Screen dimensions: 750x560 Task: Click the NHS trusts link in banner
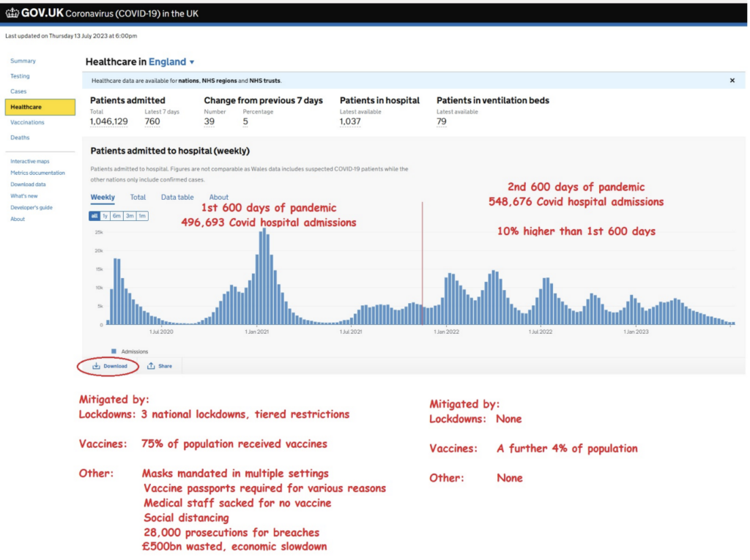pyautogui.click(x=265, y=81)
